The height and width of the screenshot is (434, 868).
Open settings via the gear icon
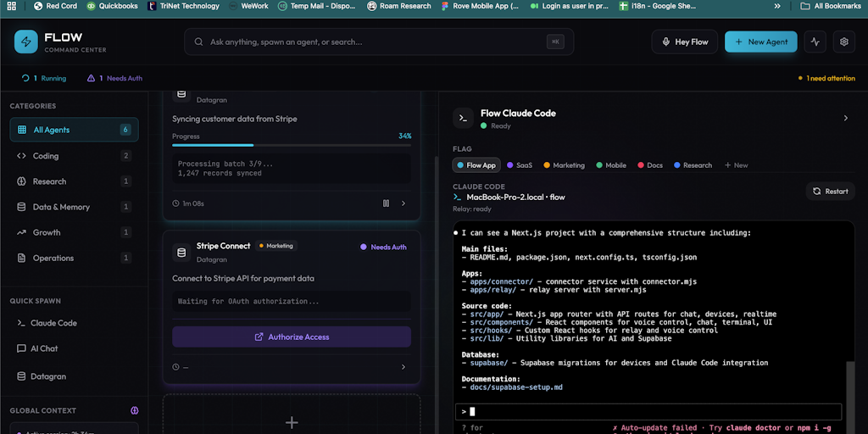pos(843,42)
